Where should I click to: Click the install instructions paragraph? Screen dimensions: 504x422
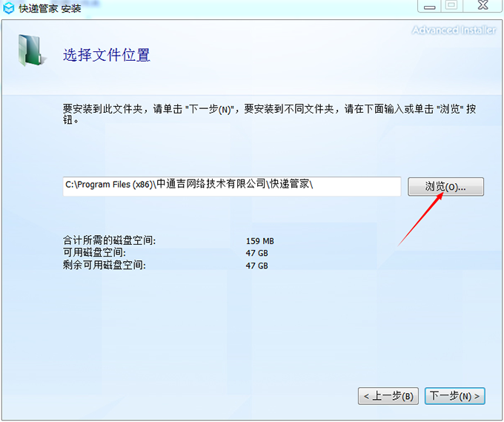coord(269,114)
